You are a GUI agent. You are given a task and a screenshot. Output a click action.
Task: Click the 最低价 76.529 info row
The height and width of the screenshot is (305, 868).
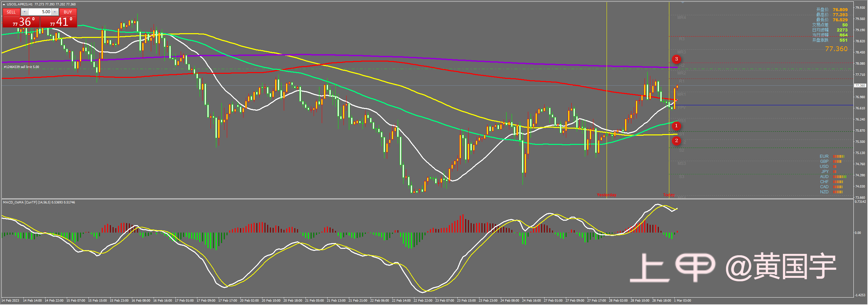pos(832,20)
